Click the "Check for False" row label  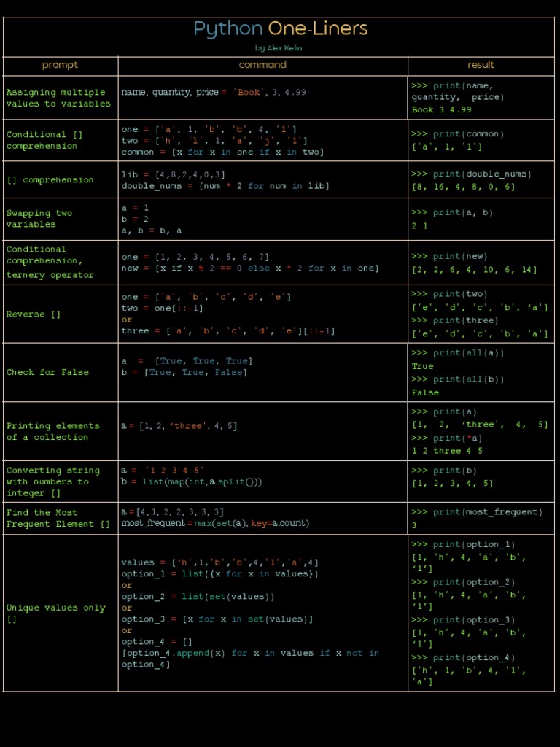tap(47, 372)
